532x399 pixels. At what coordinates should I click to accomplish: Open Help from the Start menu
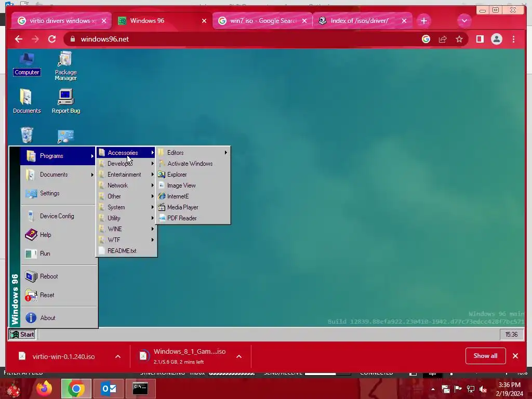click(x=58, y=234)
